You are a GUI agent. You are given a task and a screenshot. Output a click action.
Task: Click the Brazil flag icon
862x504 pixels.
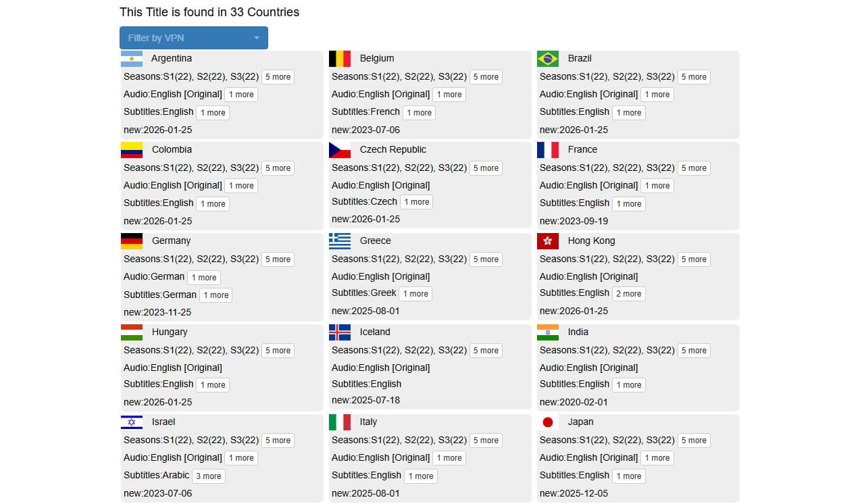(x=548, y=59)
